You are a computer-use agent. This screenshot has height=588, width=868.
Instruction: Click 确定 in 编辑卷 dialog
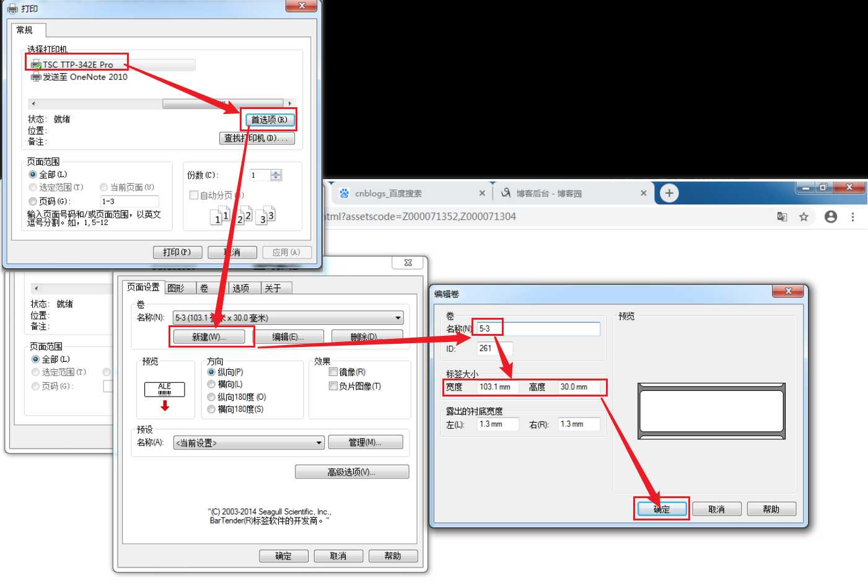pyautogui.click(x=662, y=509)
